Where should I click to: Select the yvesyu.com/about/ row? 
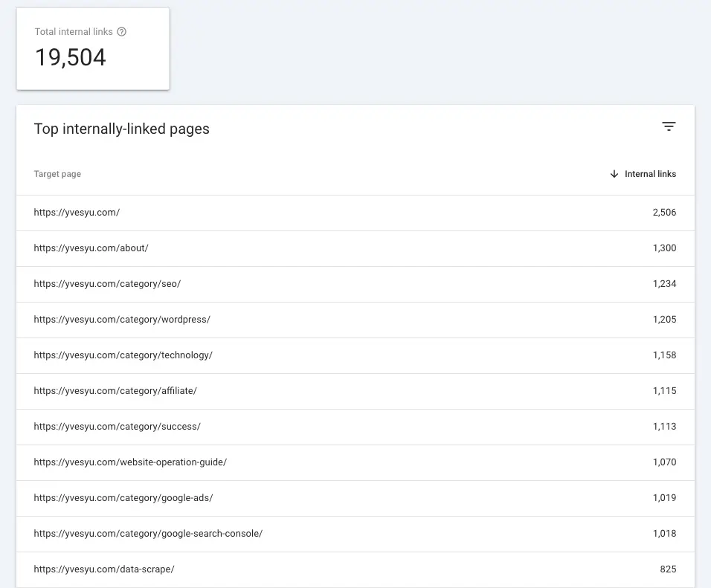(x=91, y=248)
